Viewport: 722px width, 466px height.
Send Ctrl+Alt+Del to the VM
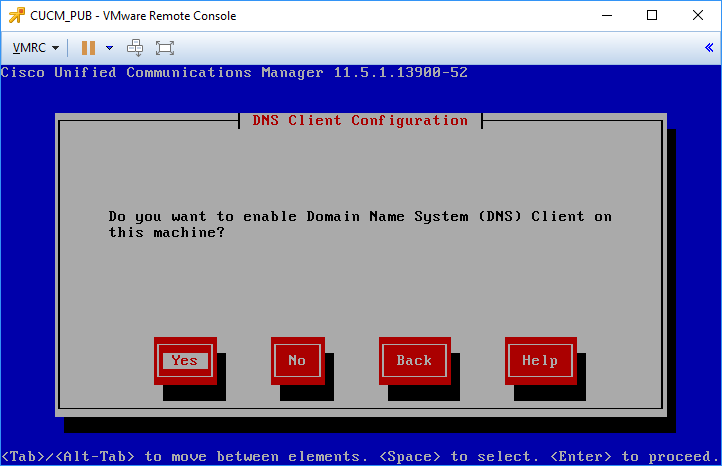click(135, 48)
